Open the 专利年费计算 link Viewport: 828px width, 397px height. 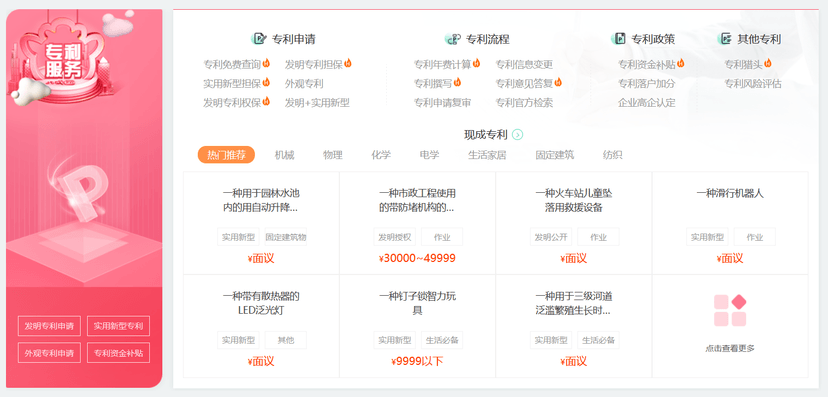[x=443, y=64]
